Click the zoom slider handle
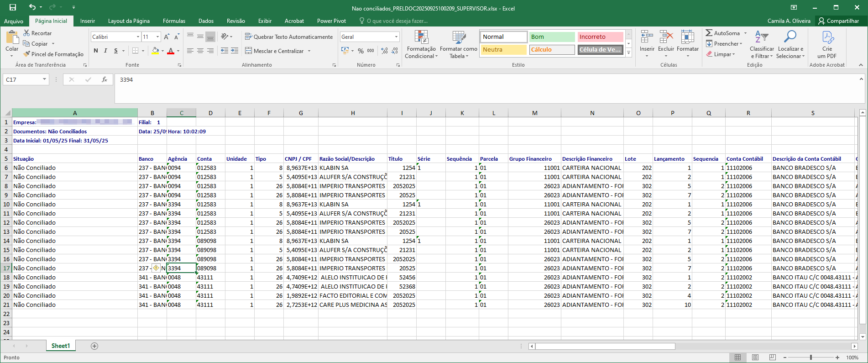This screenshot has height=363, width=868. (811, 358)
